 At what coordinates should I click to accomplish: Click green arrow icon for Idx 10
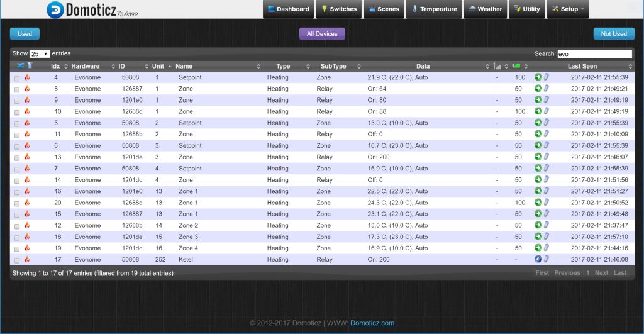point(538,111)
